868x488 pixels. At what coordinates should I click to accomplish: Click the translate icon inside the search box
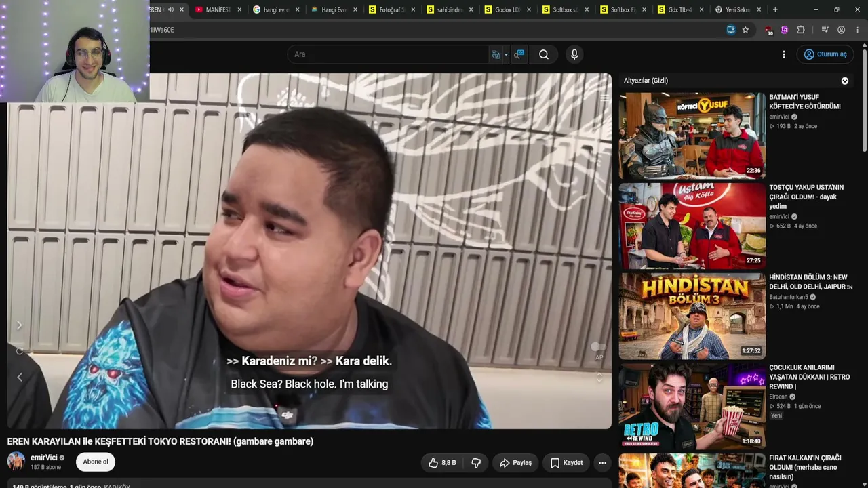(495, 54)
